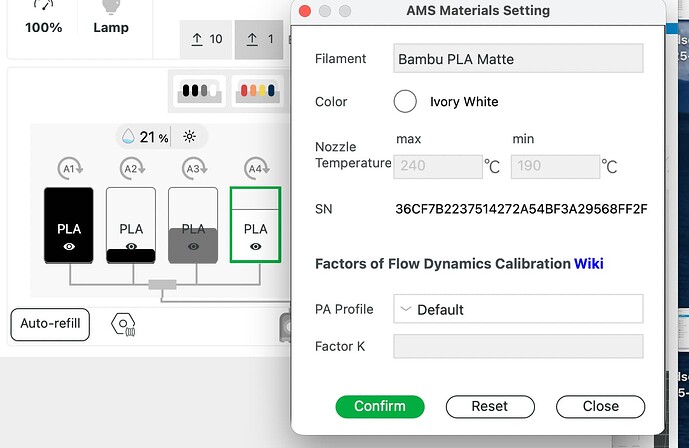Click the Factor K input field
The width and height of the screenshot is (689, 448).
click(518, 346)
